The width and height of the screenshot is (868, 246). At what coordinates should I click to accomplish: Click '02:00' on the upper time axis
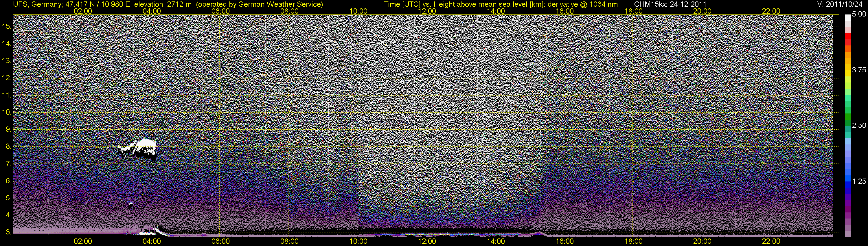82,11
